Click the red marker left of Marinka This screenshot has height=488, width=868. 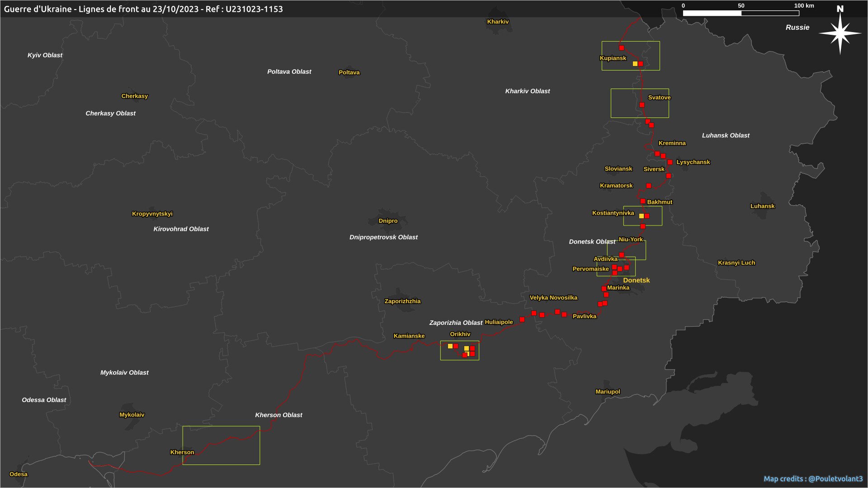[x=604, y=289]
